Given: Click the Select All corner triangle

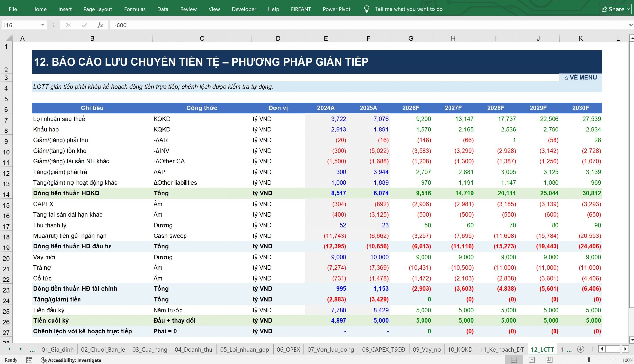Looking at the screenshot, I should pyautogui.click(x=8, y=38).
